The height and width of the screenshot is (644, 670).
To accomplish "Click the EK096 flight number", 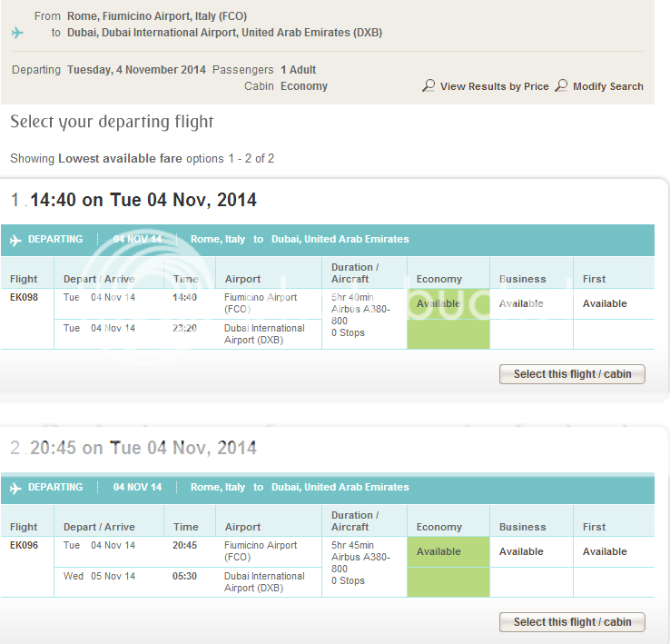I will coord(24,545).
